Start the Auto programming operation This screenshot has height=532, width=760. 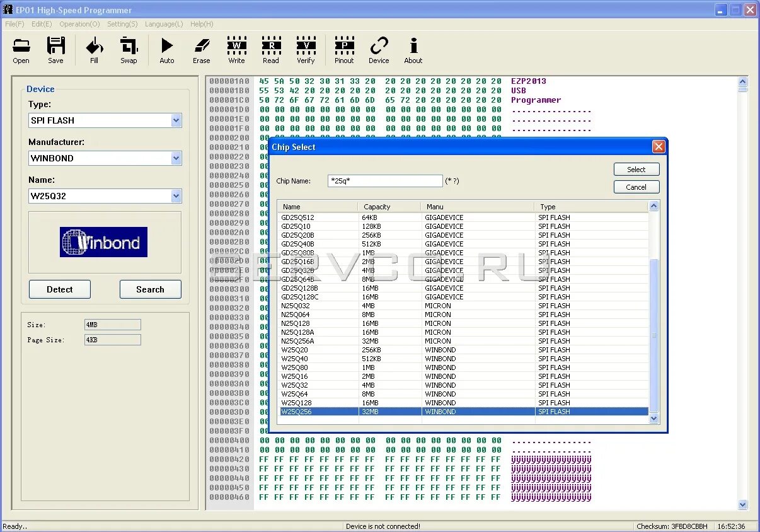166,50
